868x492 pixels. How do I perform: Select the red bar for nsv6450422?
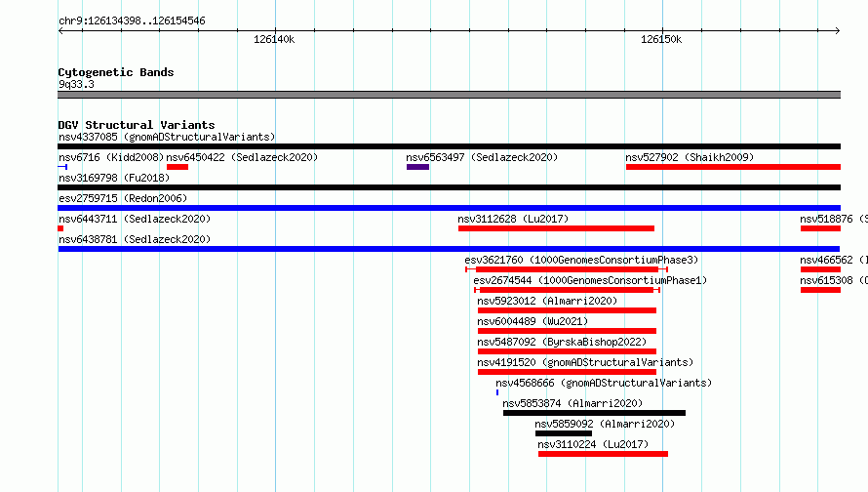point(178,167)
